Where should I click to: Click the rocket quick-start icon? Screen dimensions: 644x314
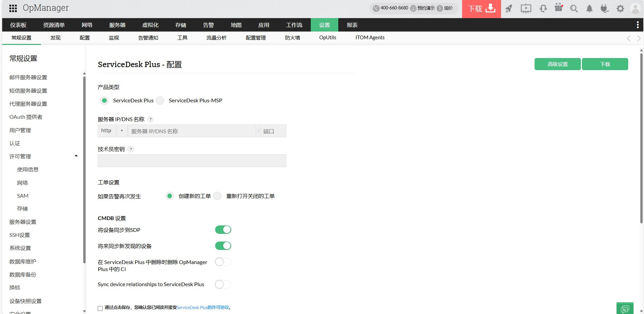509,9
